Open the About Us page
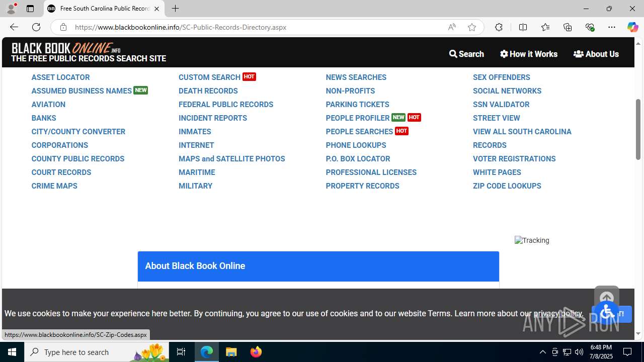The height and width of the screenshot is (362, 644). tap(596, 54)
